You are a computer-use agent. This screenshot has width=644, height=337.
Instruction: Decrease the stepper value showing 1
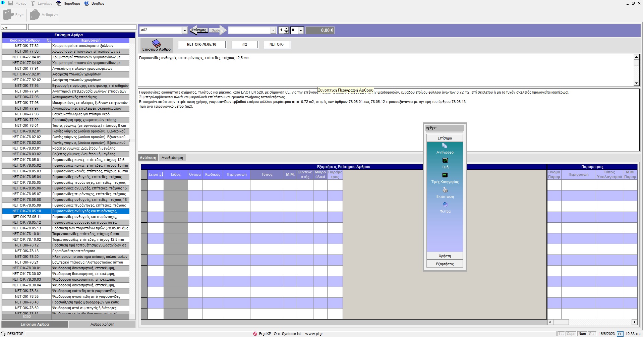click(x=286, y=32)
